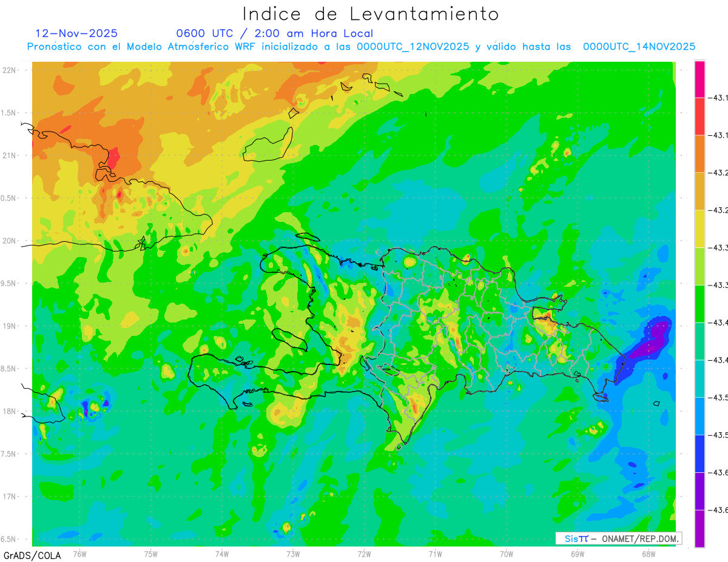Click the '19N' latitude label
Viewport: 728px width, 562px height.
coord(10,326)
